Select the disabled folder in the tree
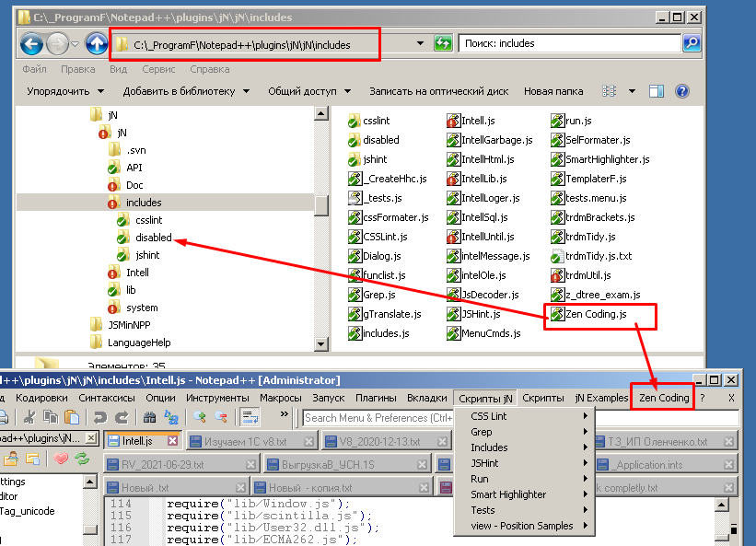Viewport: 756px width, 546px height. (153, 238)
